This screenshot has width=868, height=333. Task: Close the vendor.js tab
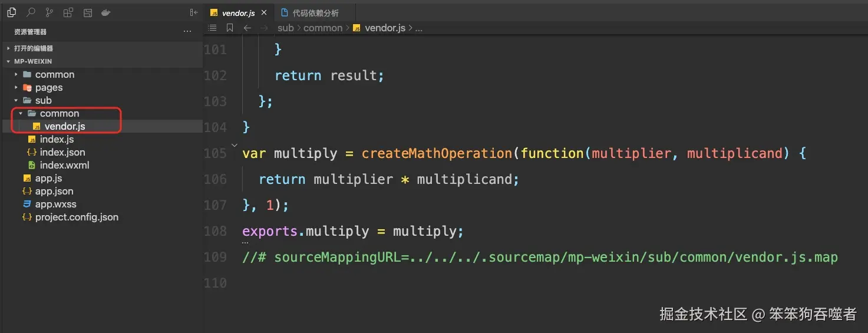coord(264,13)
